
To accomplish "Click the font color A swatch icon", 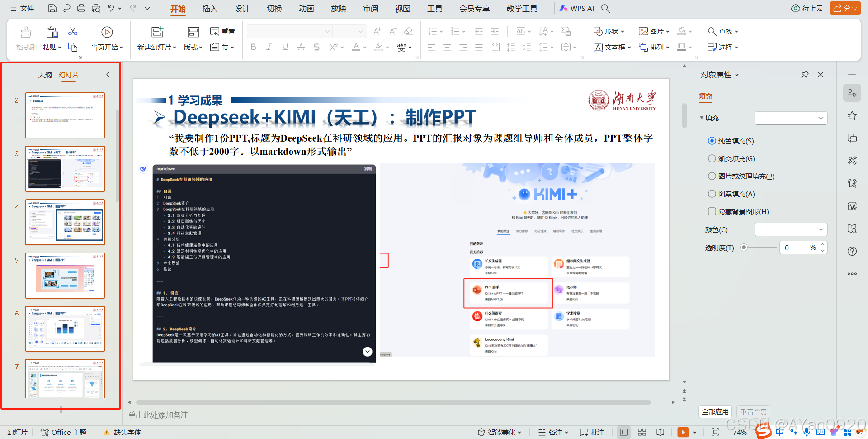I will [356, 47].
